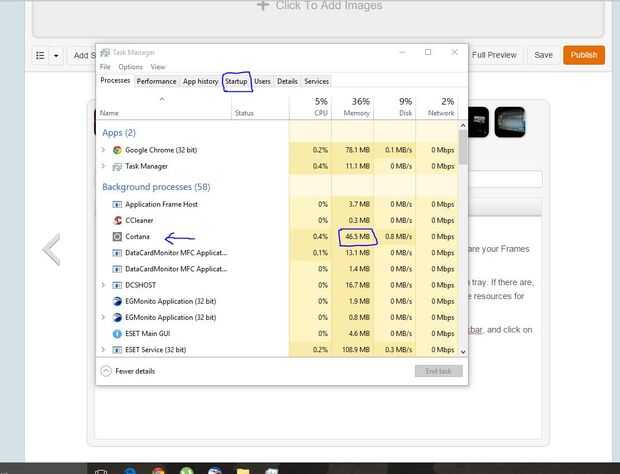Click the Apps (2) group heading
The width and height of the screenshot is (620, 474).
pos(119,133)
